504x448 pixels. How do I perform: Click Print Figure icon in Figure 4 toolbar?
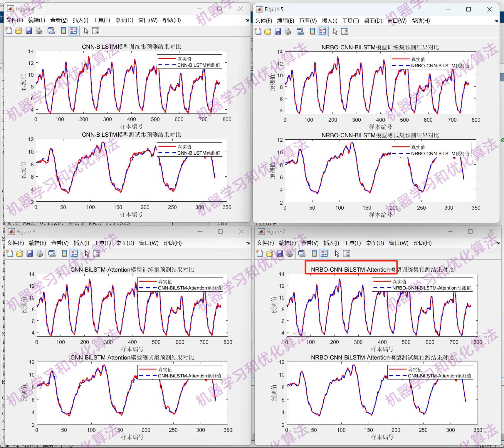39,31
